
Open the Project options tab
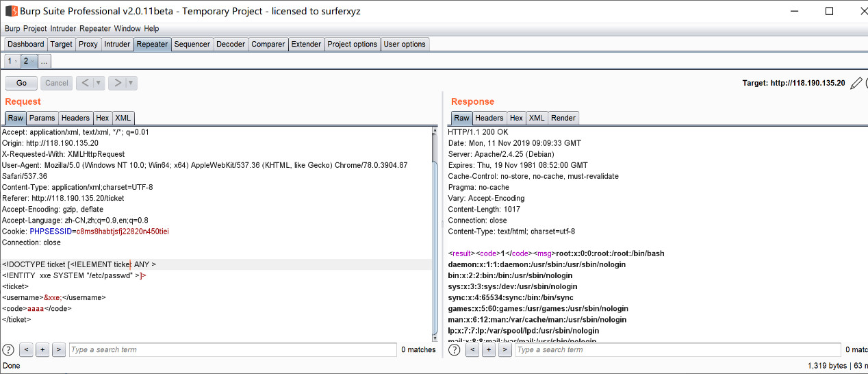tap(353, 44)
